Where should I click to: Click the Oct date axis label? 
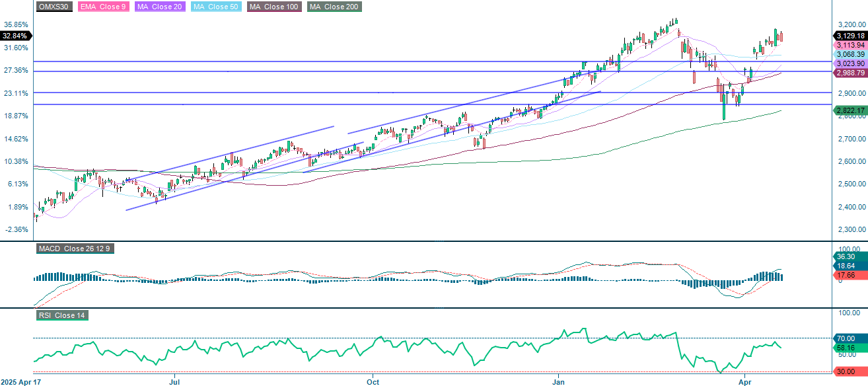[373, 382]
